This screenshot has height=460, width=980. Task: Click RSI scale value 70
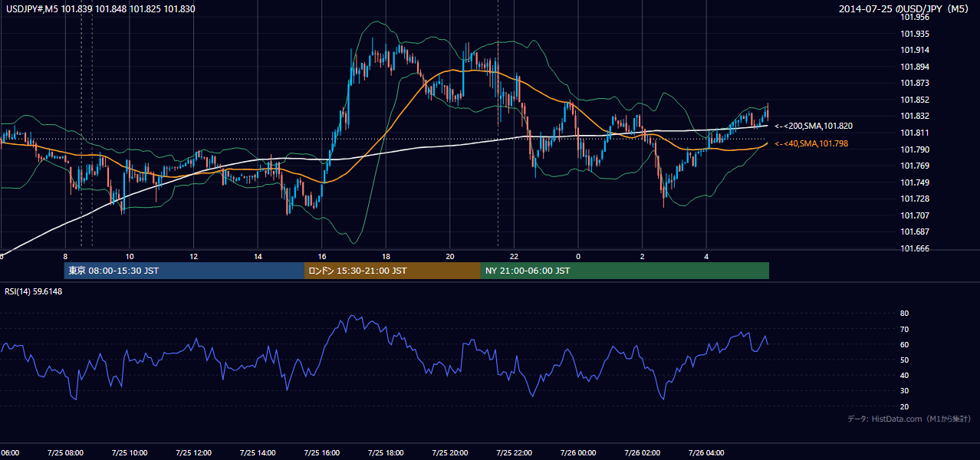click(x=904, y=330)
